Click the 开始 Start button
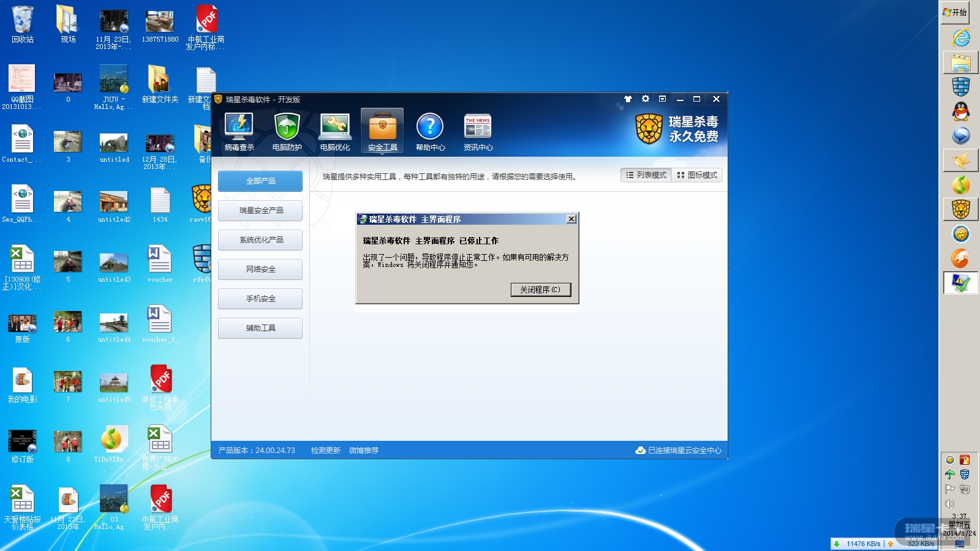Viewport: 980px width, 551px height. click(955, 12)
